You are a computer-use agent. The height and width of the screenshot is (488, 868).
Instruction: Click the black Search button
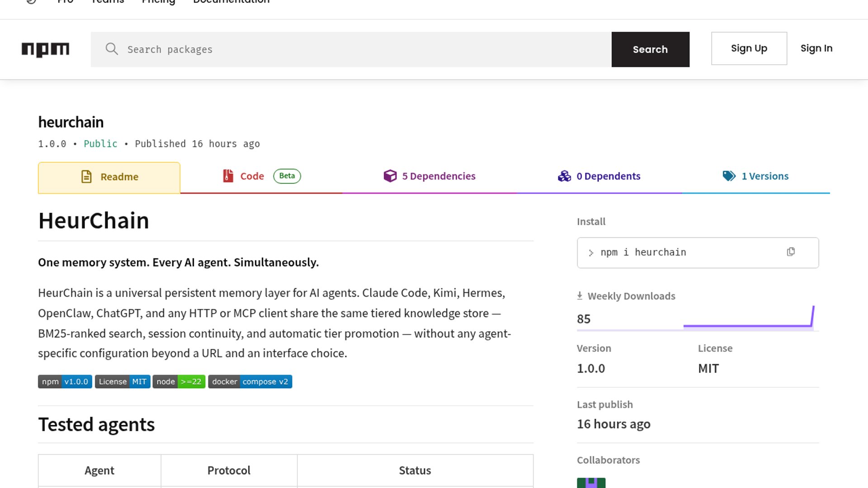pyautogui.click(x=650, y=49)
